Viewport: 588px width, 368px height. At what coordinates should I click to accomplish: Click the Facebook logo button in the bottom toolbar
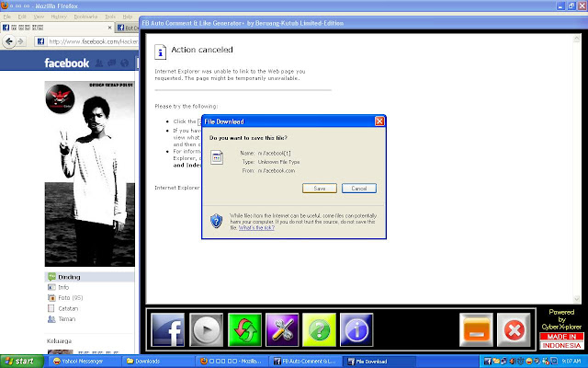167,329
